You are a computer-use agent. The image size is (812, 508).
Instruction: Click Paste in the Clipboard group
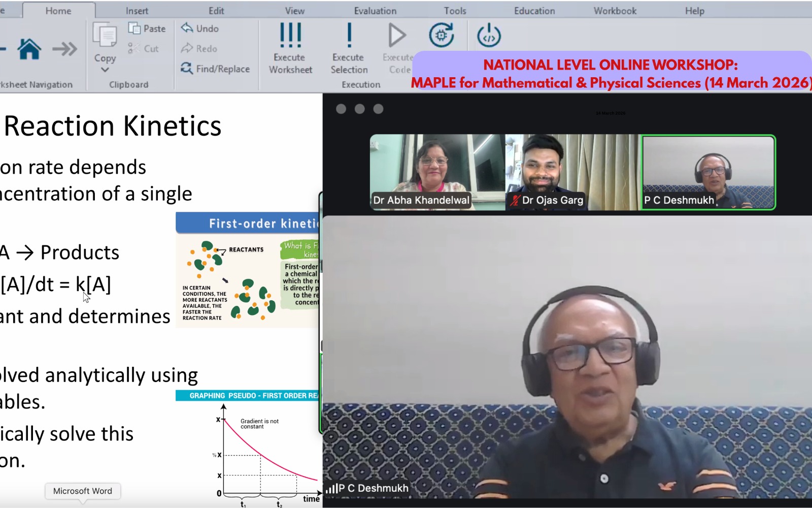(147, 29)
